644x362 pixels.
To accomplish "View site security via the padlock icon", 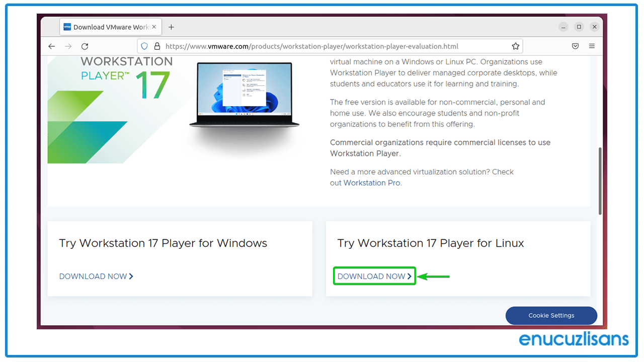I will [157, 46].
